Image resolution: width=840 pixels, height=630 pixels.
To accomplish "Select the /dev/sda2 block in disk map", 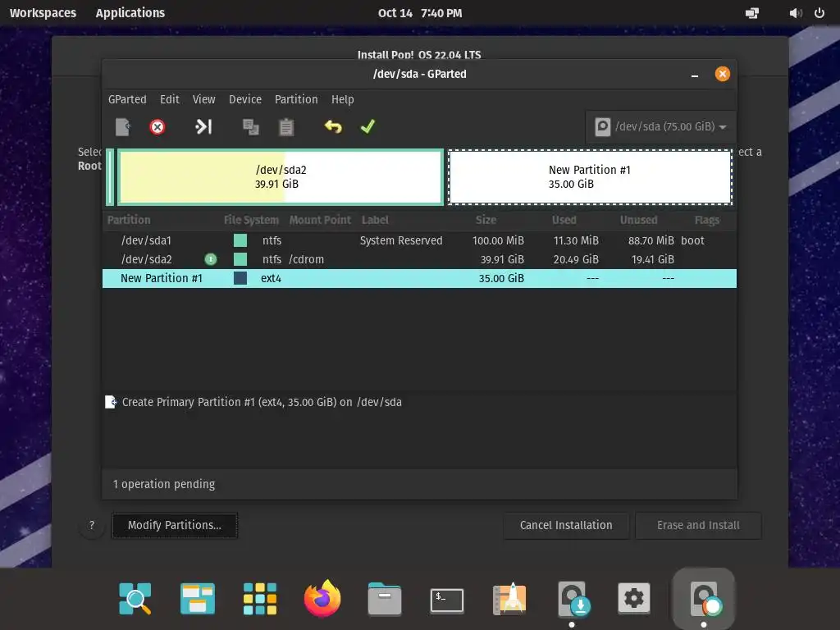I will tap(281, 177).
